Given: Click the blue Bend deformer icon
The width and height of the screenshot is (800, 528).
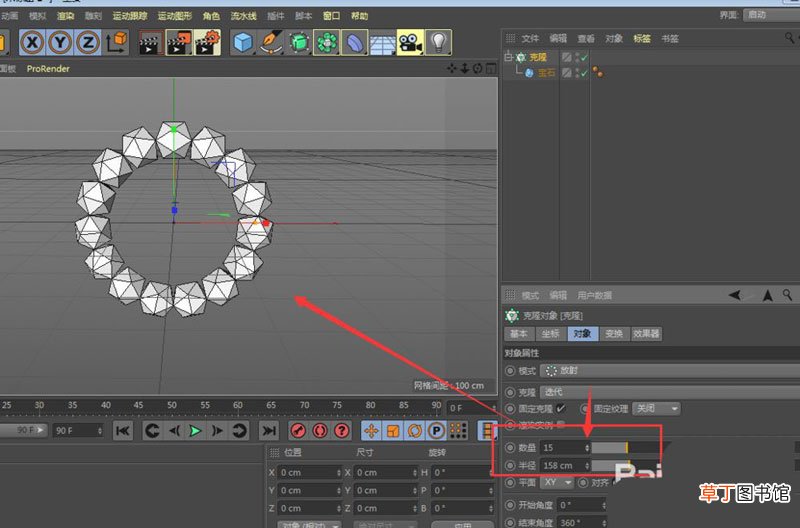Looking at the screenshot, I should point(355,43).
